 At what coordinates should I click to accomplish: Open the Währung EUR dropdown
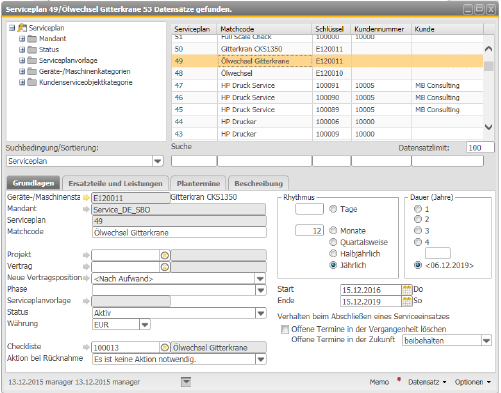[145, 325]
